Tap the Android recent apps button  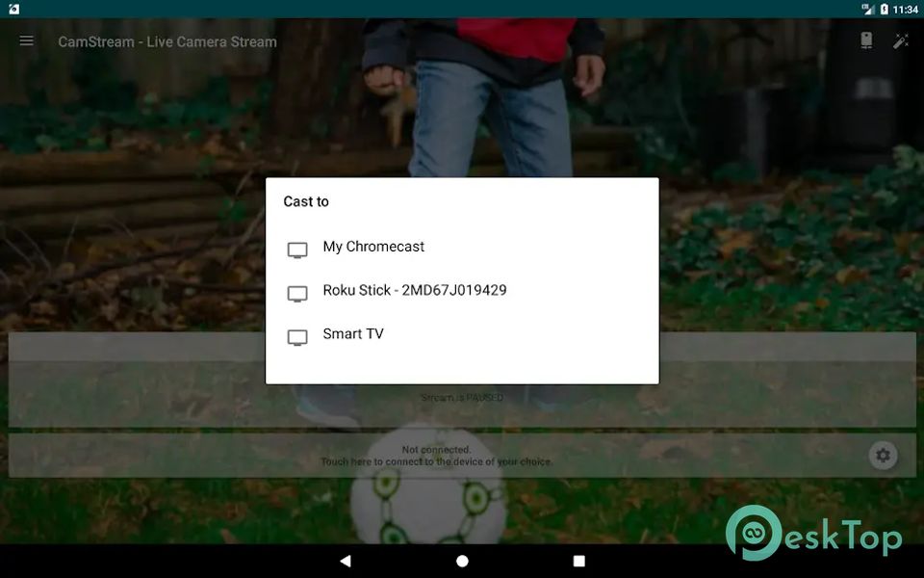pyautogui.click(x=579, y=561)
